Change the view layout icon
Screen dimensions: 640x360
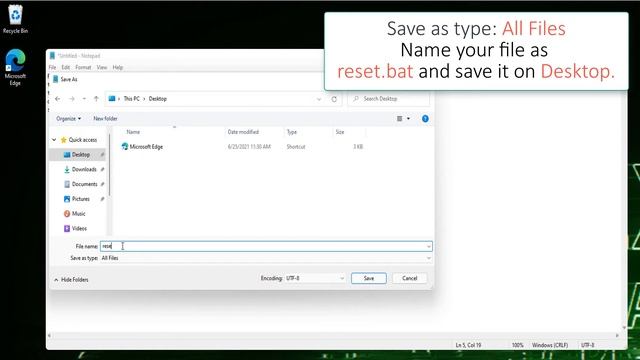pos(400,118)
